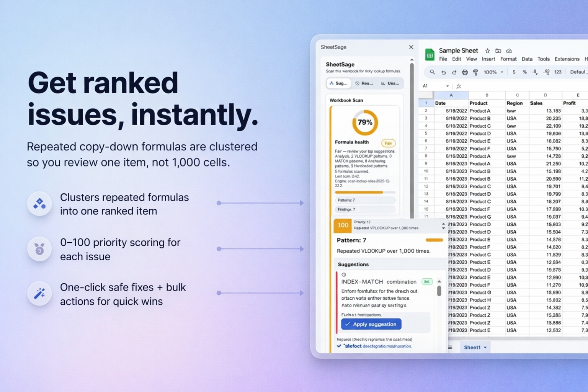Select the Product H cell
Viewport: 588px width, 392px height.
tap(487, 300)
